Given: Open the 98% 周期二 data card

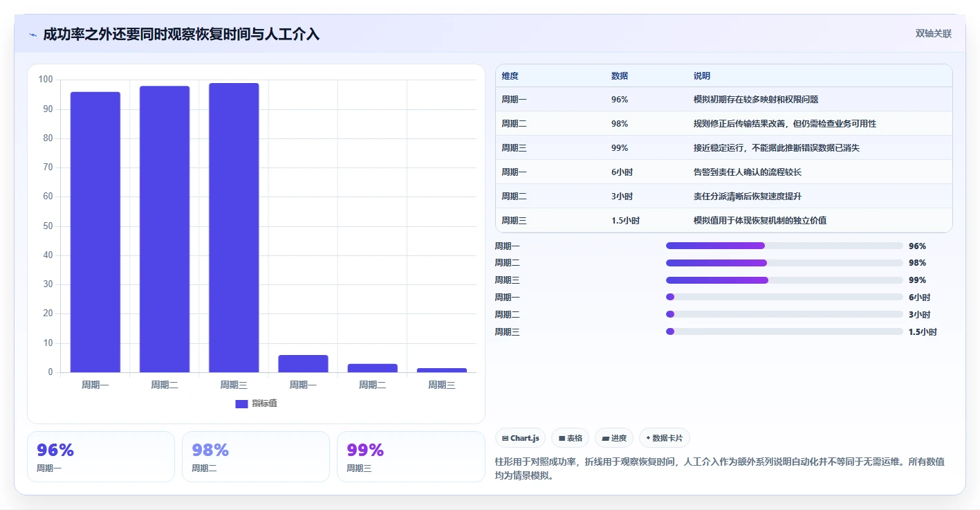Looking at the screenshot, I should [x=256, y=457].
